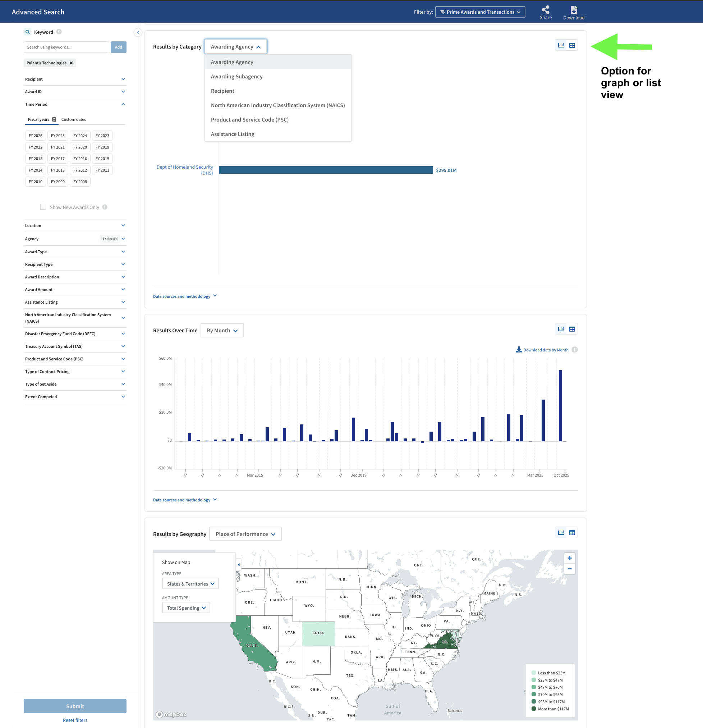Toggle the FY 2025 fiscal year filter

(58, 135)
